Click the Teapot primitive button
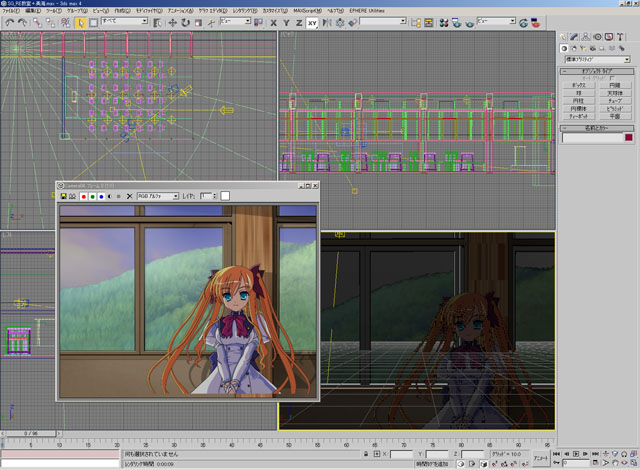The image size is (640, 470). tap(578, 116)
